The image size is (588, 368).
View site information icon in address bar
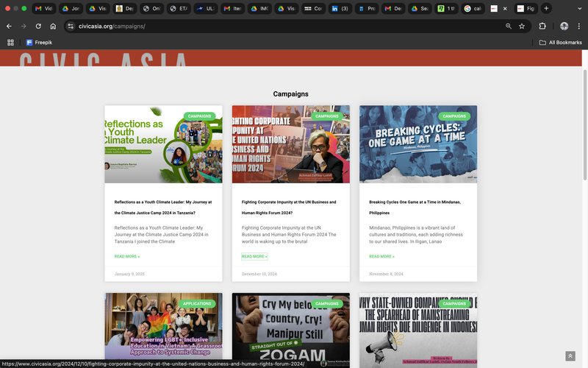tap(71, 26)
